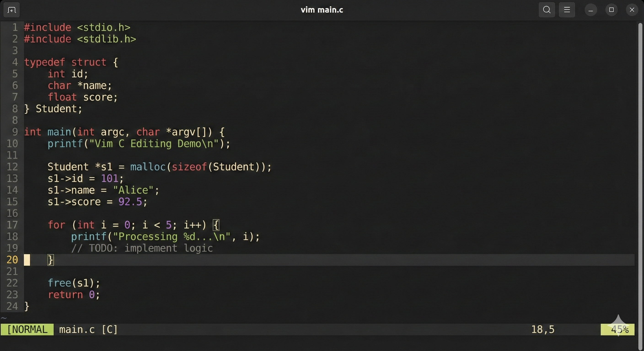Select the main.c [C] filename in statusline
The height and width of the screenshot is (351, 644).
(88, 329)
